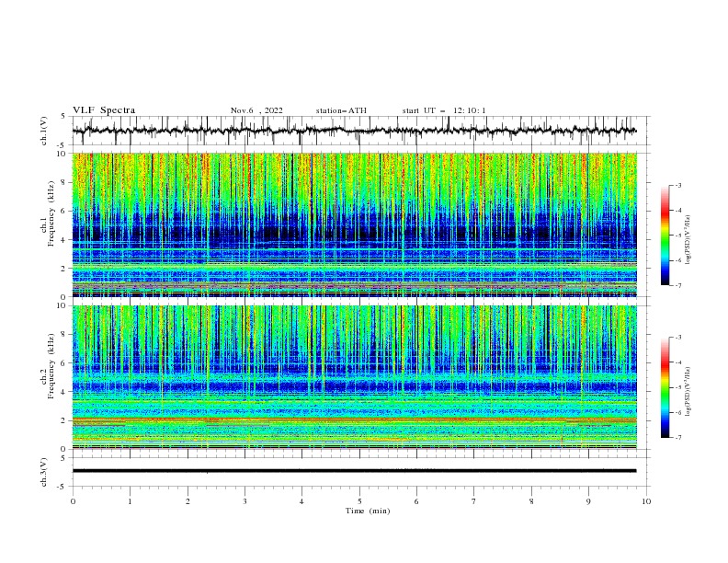Click the "VLF Spectra" title text
Image resolution: width=728 pixels, height=563 pixels.
(x=104, y=110)
